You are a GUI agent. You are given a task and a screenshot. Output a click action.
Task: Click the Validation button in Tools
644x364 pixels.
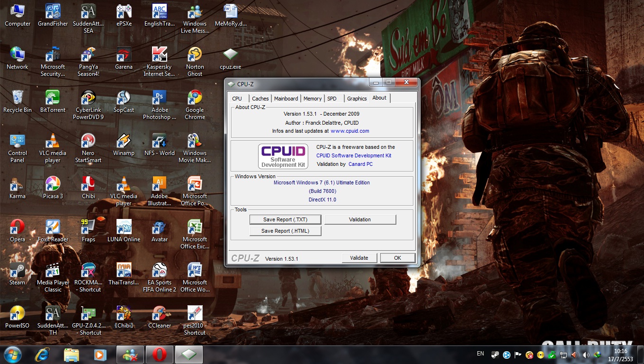[x=360, y=219]
